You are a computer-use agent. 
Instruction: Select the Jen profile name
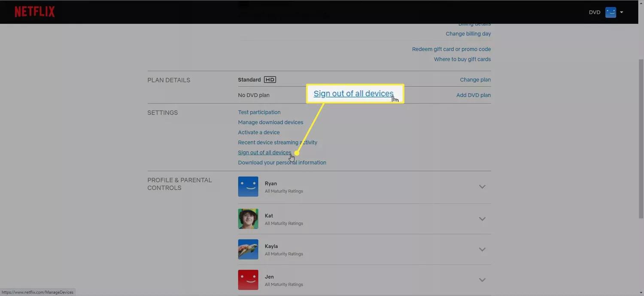(x=269, y=277)
